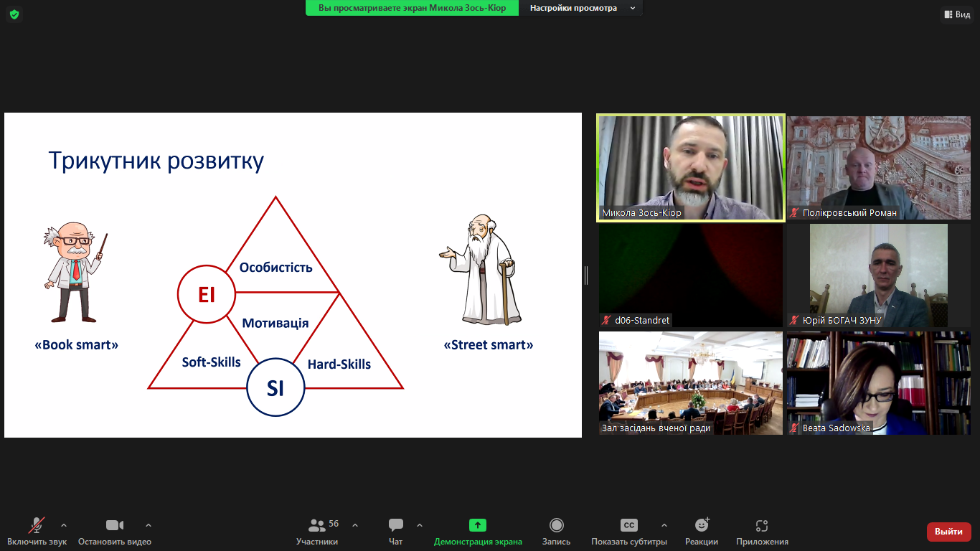This screenshot has width=980, height=551.
Task: Select Полікровський Роман video tile
Action: pos(879,168)
